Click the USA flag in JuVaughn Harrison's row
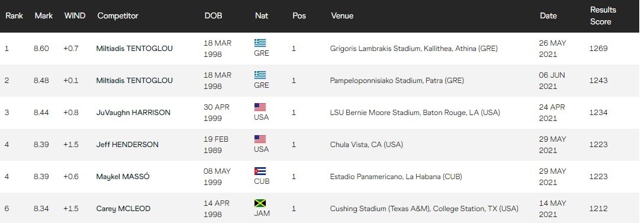This screenshot has height=223, width=644. [x=260, y=107]
